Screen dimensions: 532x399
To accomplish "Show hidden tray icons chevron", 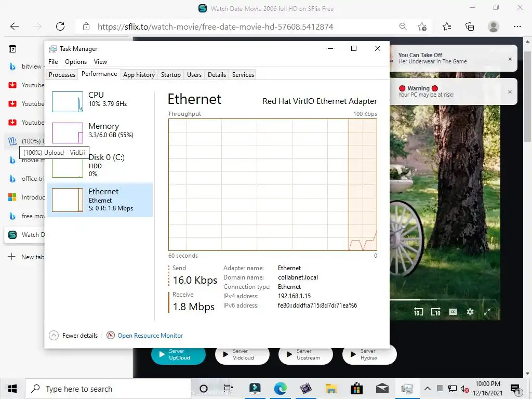I will point(428,389).
